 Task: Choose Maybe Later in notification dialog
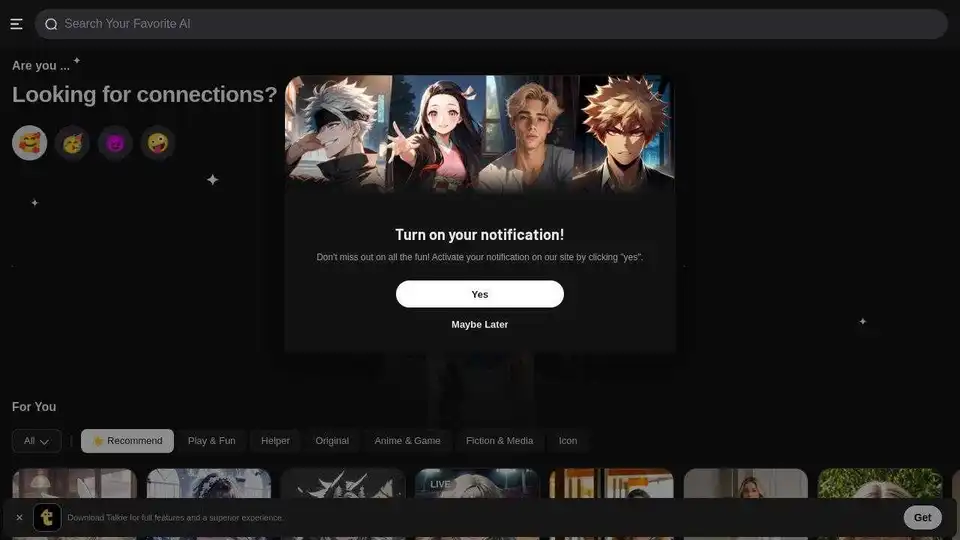pyautogui.click(x=479, y=324)
